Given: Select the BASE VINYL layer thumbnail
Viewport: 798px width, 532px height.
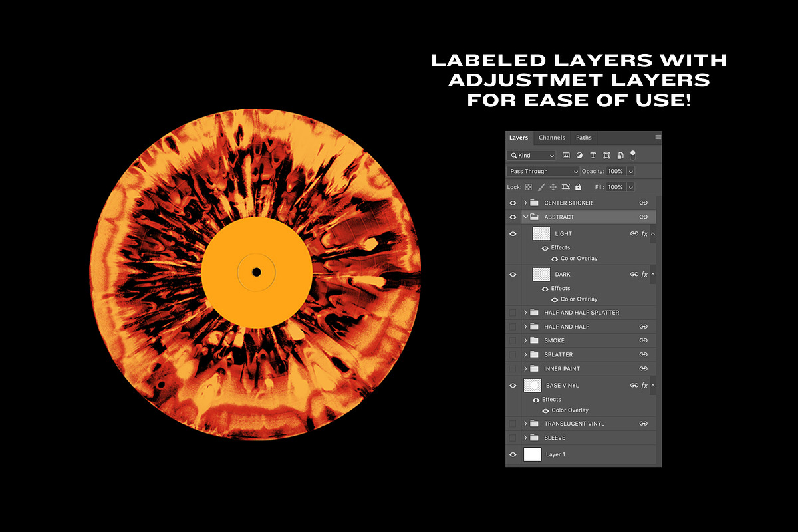Looking at the screenshot, I should [533, 386].
